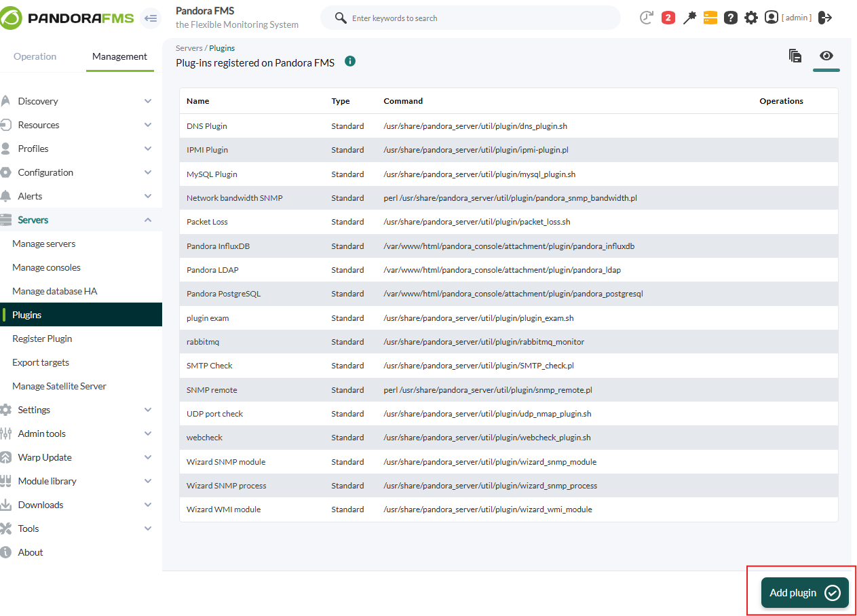Click the Discovery sidebar icon

(x=5, y=101)
